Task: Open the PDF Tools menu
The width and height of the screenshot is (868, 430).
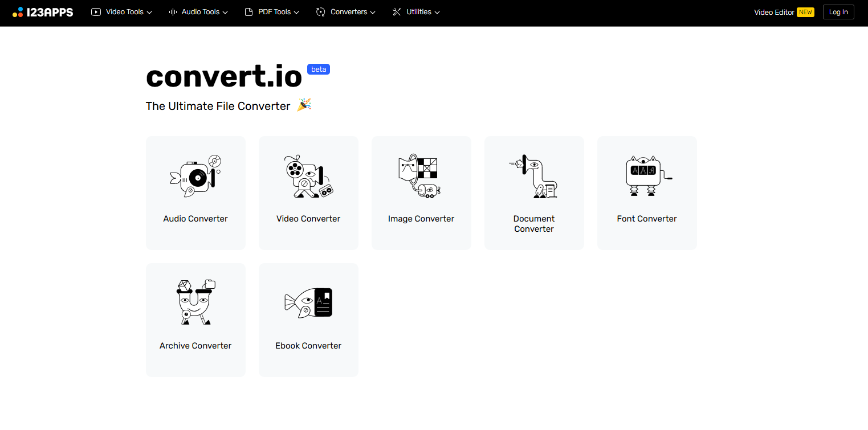Action: tap(272, 12)
